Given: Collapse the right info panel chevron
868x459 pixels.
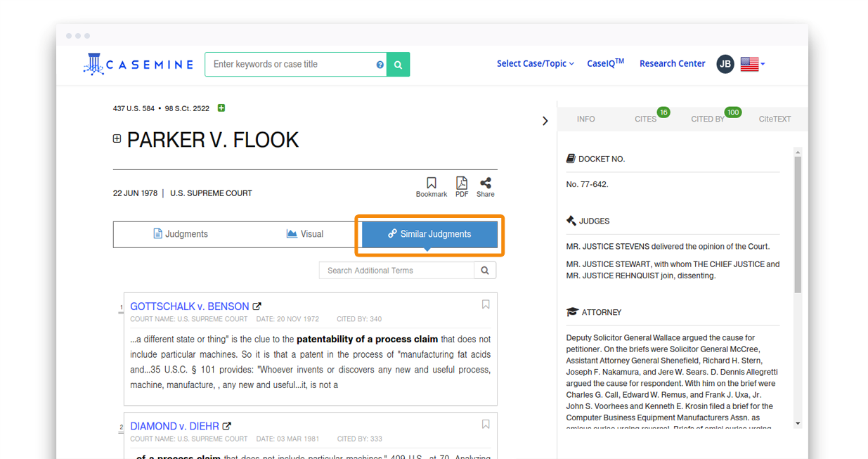Looking at the screenshot, I should (x=545, y=121).
